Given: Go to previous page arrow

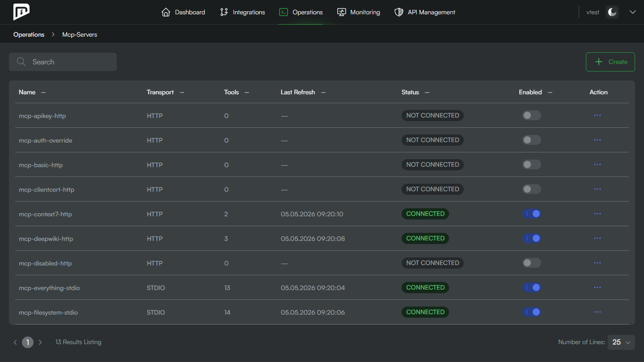Looking at the screenshot, I should (15, 342).
